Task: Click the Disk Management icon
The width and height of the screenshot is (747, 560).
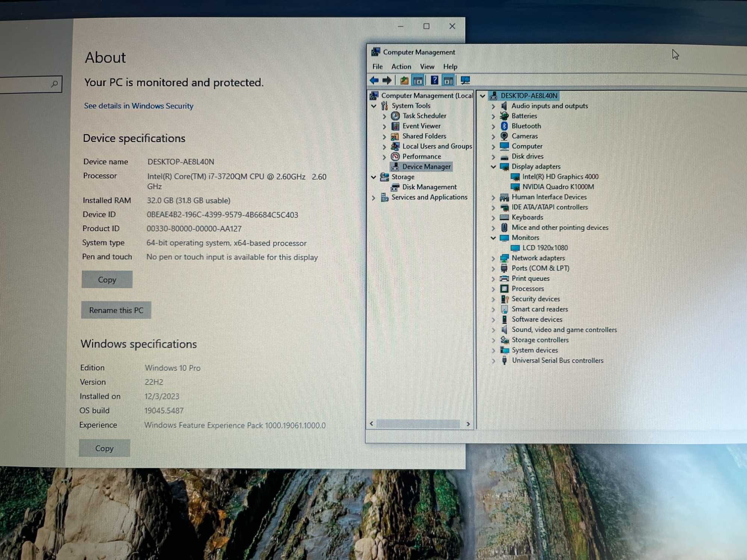Action: [395, 187]
